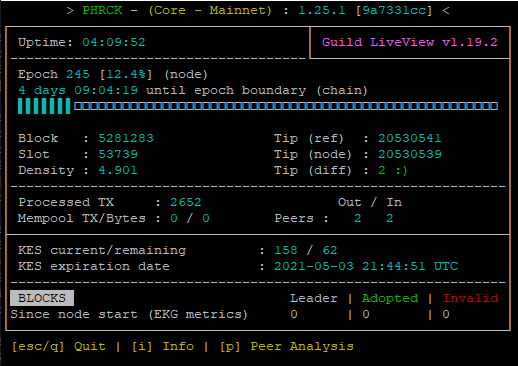Click the Processed TX value 2652
This screenshot has height=366, width=518.
click(186, 202)
